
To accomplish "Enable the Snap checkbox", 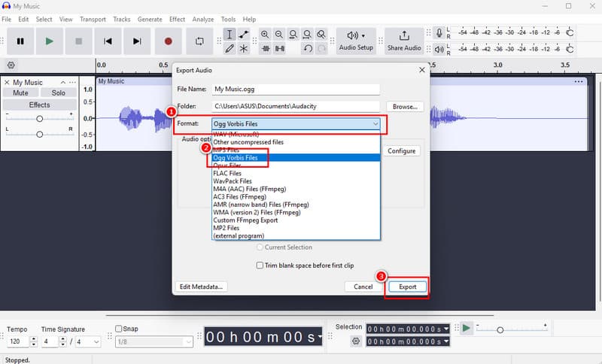I will tap(119, 329).
